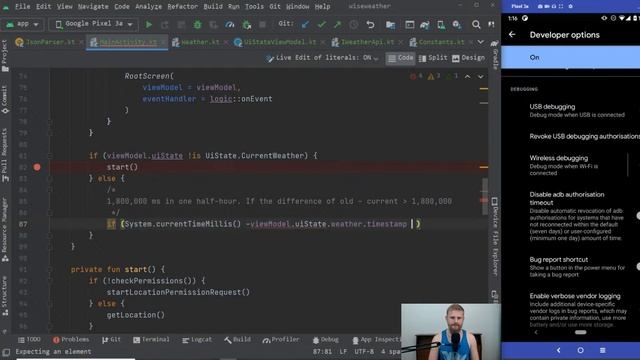Open the Gradle panel on right sidebar
Viewport: 640px width, 360px height.
[x=494, y=54]
